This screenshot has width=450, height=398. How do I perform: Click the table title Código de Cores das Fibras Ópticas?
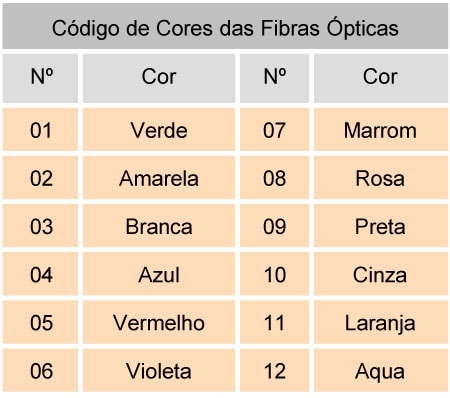(x=225, y=27)
